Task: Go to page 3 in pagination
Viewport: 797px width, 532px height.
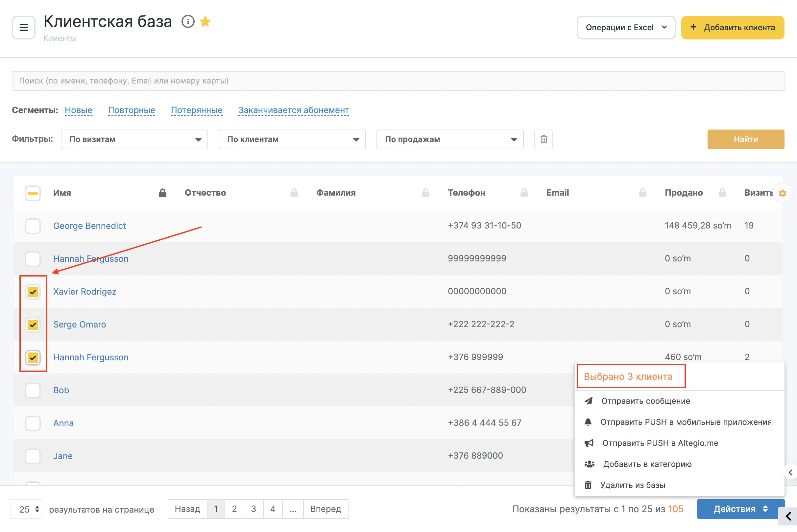Action: 254,509
